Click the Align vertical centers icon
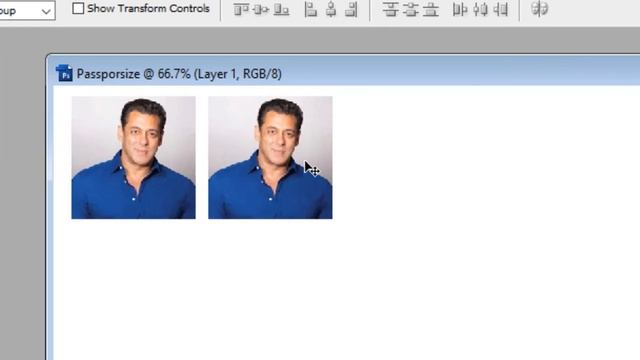The height and width of the screenshot is (360, 640). pos(261,9)
